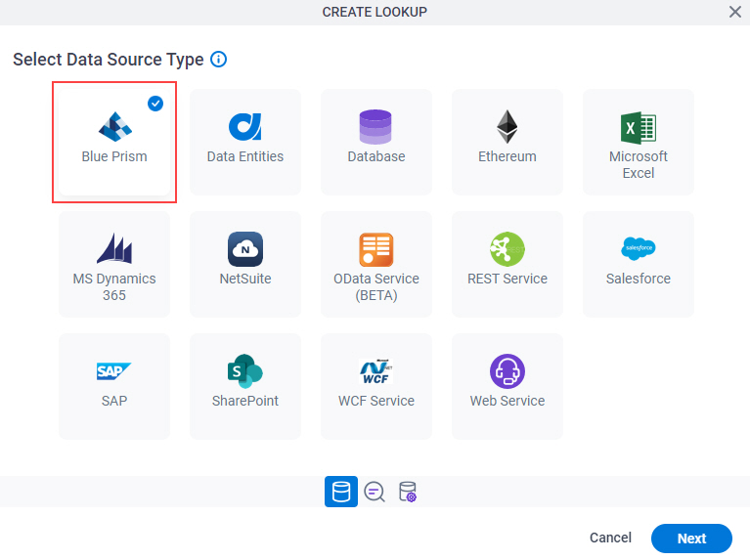Viewport: 750px width, 560px height.
Task: Pick the NetSuite data source
Action: tap(245, 265)
